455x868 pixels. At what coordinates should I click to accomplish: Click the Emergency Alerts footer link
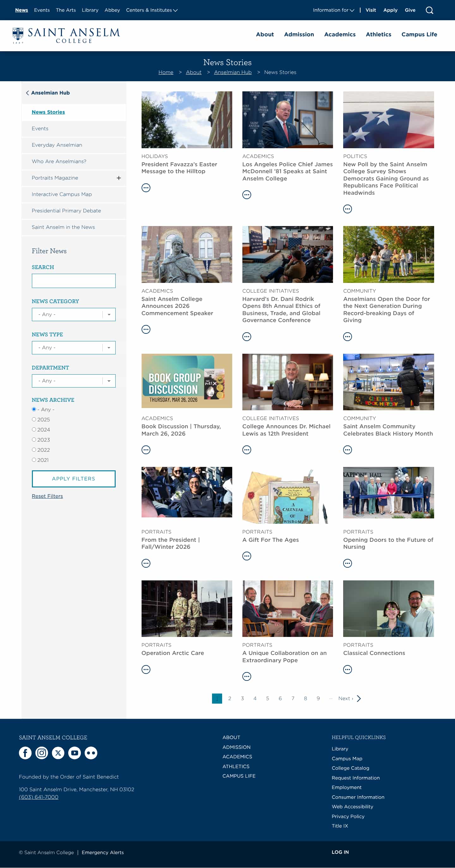tap(103, 852)
